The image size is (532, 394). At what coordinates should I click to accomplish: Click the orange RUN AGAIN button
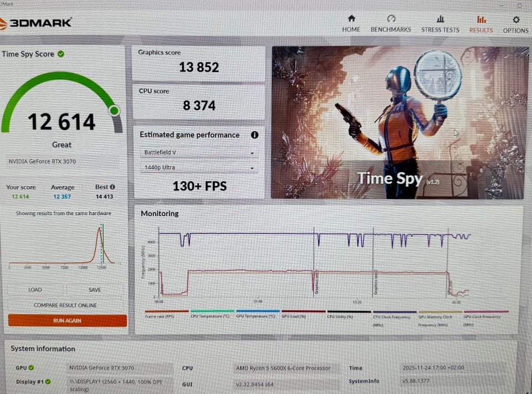[x=67, y=320]
